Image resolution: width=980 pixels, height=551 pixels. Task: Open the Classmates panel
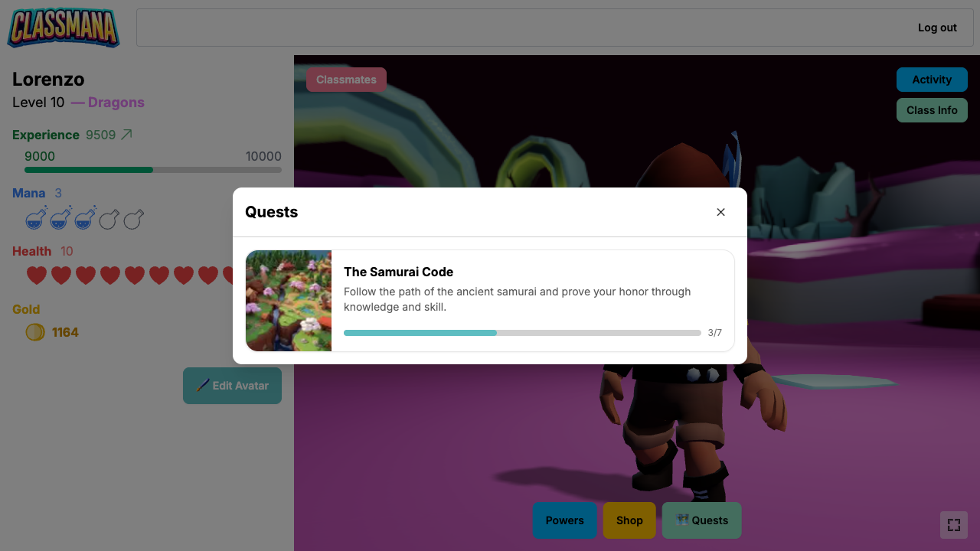(x=346, y=80)
